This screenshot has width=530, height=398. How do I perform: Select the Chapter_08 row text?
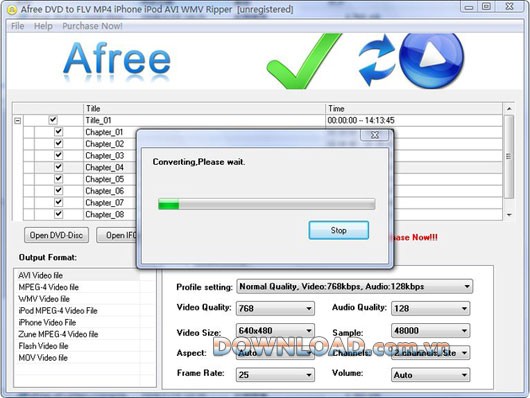(x=104, y=214)
